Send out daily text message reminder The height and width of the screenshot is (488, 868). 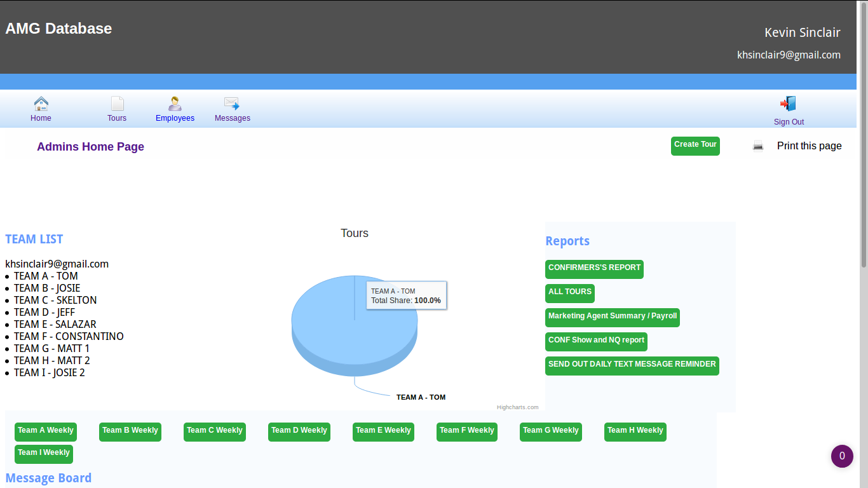[x=632, y=365]
